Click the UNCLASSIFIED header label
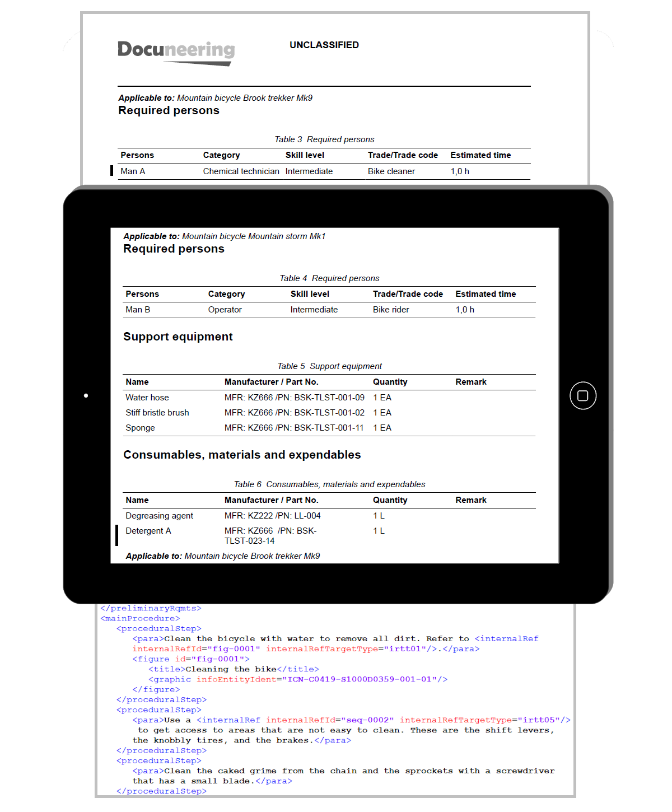Viewport: 672px width, 812px height. tap(324, 45)
